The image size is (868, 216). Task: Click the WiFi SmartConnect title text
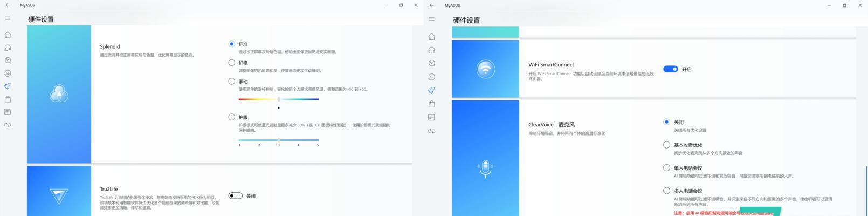(x=551, y=65)
